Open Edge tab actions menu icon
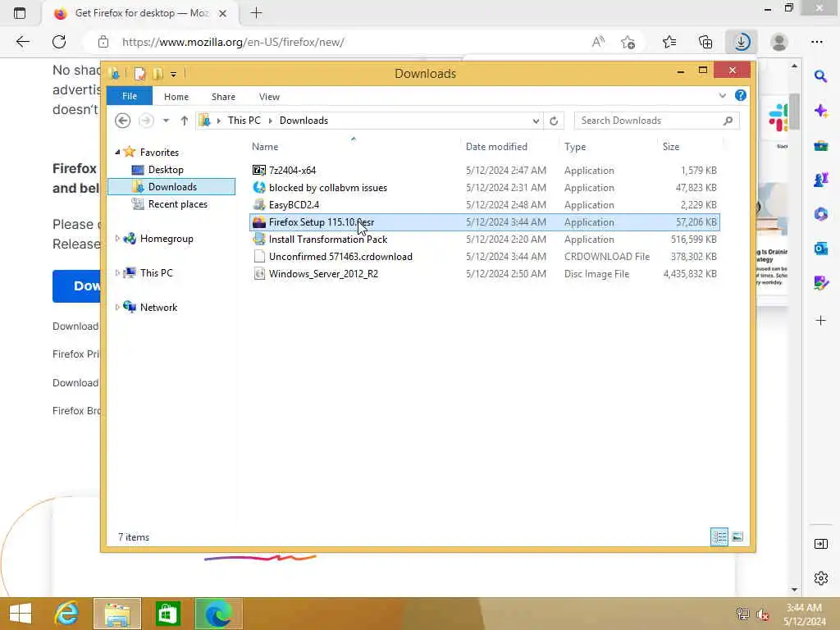The image size is (840, 630). (20, 13)
